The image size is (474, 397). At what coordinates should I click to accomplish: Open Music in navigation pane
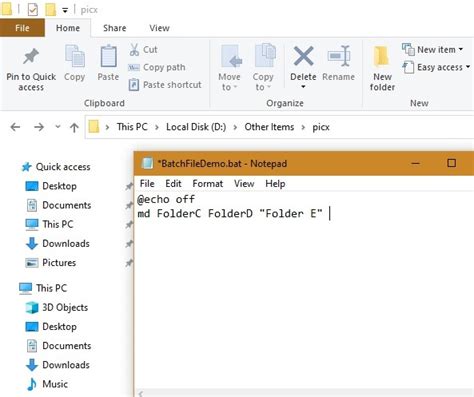coord(47,384)
